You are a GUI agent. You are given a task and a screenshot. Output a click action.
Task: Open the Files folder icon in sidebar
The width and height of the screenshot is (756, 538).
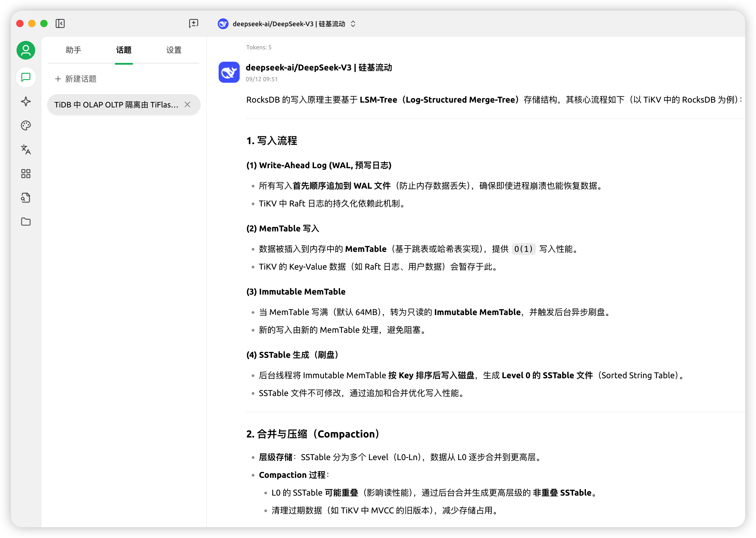(x=26, y=222)
